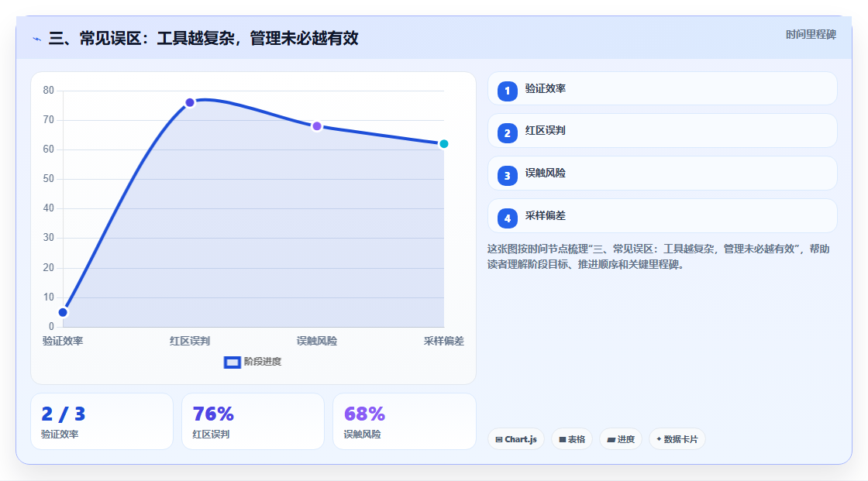Click the 时间里程碑 label in header
The width and height of the screenshot is (868, 481).
pos(811,35)
